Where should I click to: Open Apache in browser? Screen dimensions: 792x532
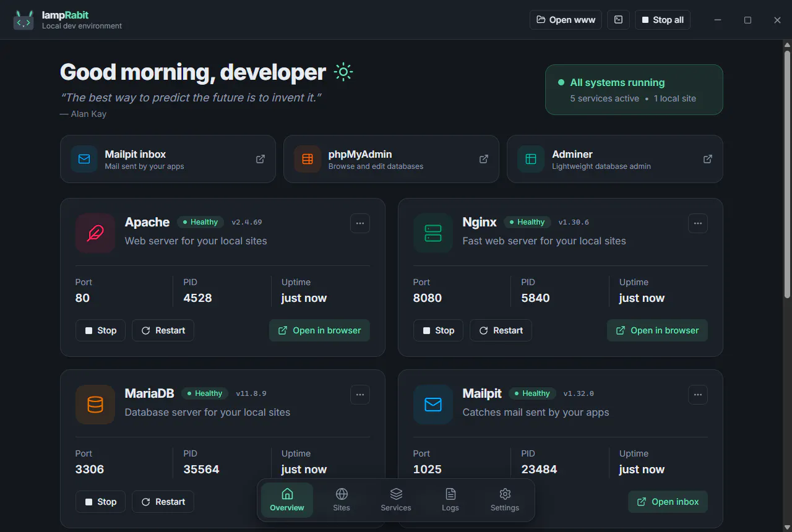pyautogui.click(x=319, y=330)
